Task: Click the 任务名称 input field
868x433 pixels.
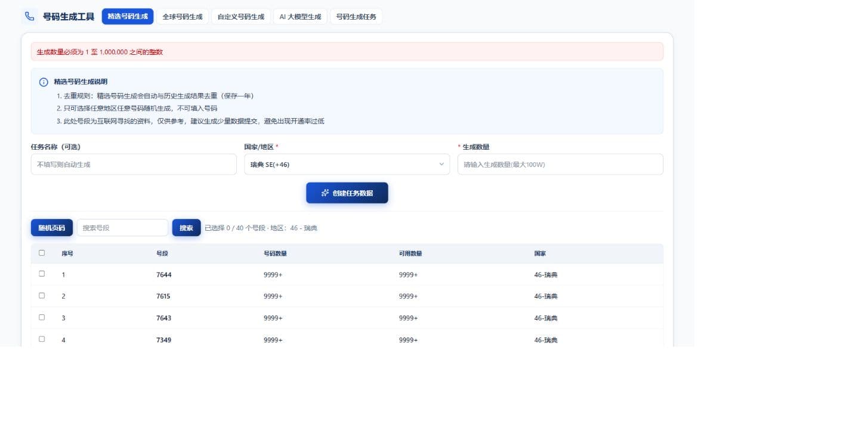Action: (134, 164)
